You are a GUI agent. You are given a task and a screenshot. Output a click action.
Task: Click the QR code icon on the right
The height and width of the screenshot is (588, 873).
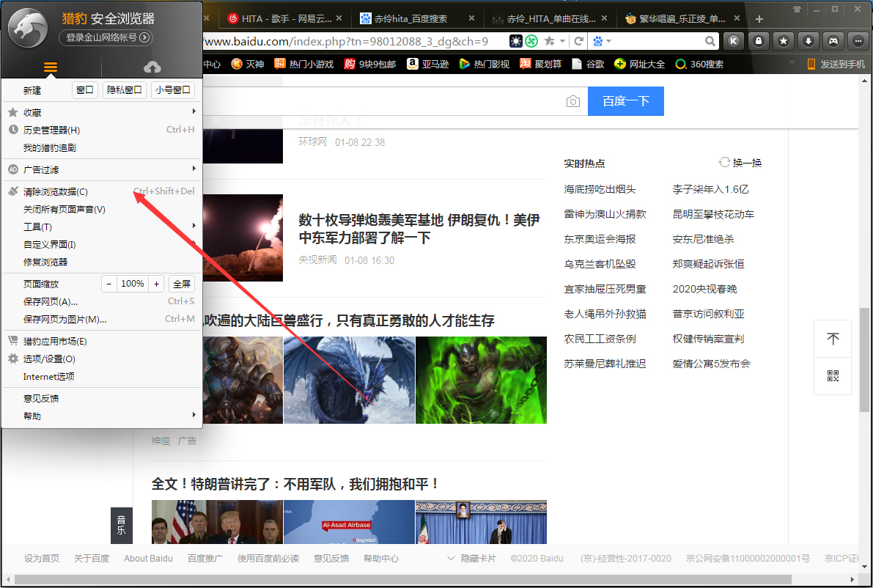tap(833, 376)
